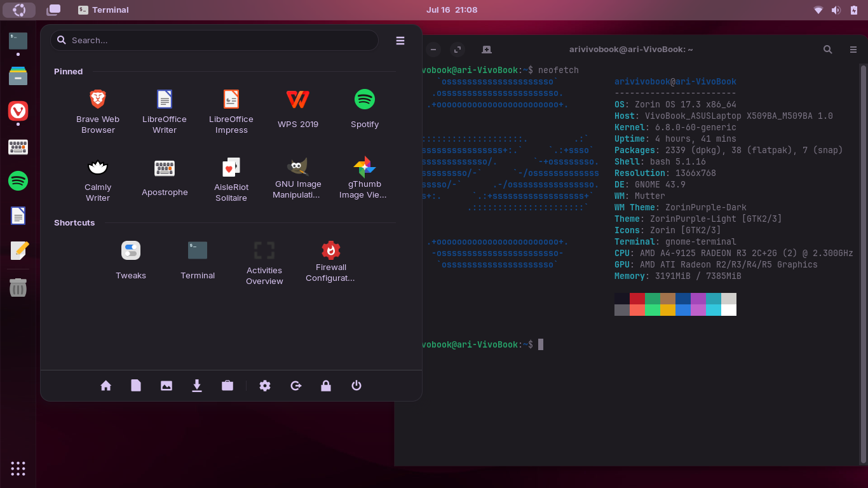The height and width of the screenshot is (488, 868).
Task: Open Spotify from the Pinned section
Action: [x=365, y=109]
